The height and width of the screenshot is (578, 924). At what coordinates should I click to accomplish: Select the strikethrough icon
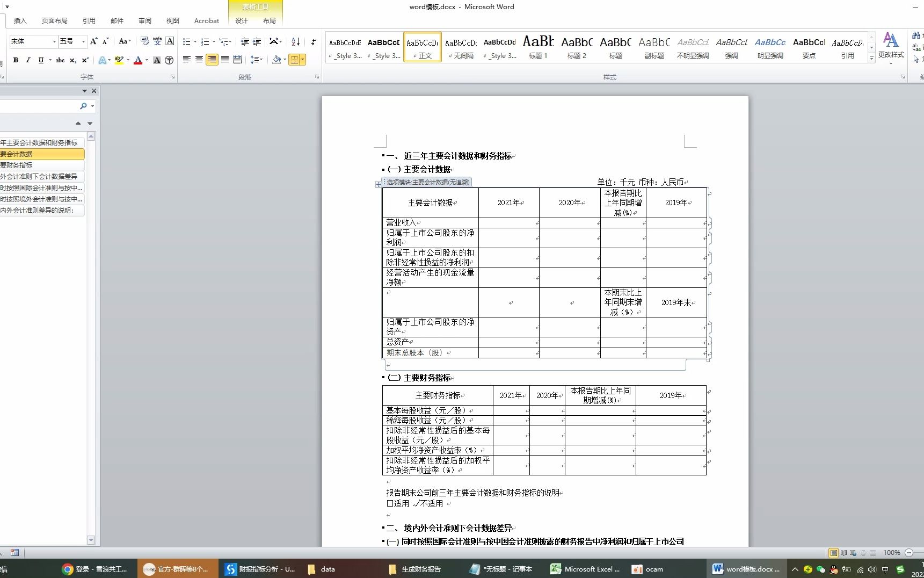pyautogui.click(x=60, y=60)
